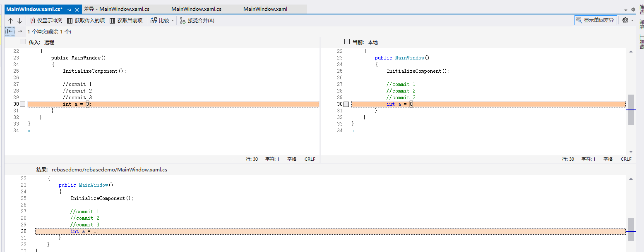Open the 比较 dropdown menu

tap(162, 21)
